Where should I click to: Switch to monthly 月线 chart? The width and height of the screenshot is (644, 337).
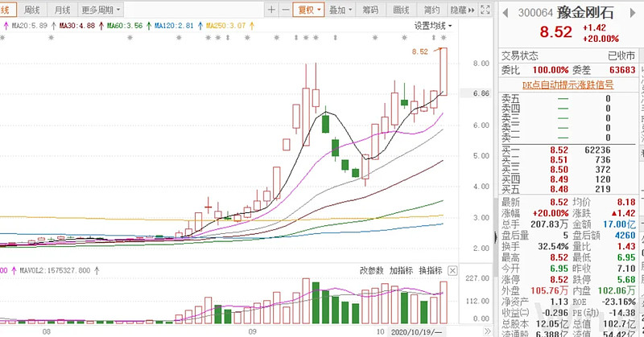click(x=63, y=10)
